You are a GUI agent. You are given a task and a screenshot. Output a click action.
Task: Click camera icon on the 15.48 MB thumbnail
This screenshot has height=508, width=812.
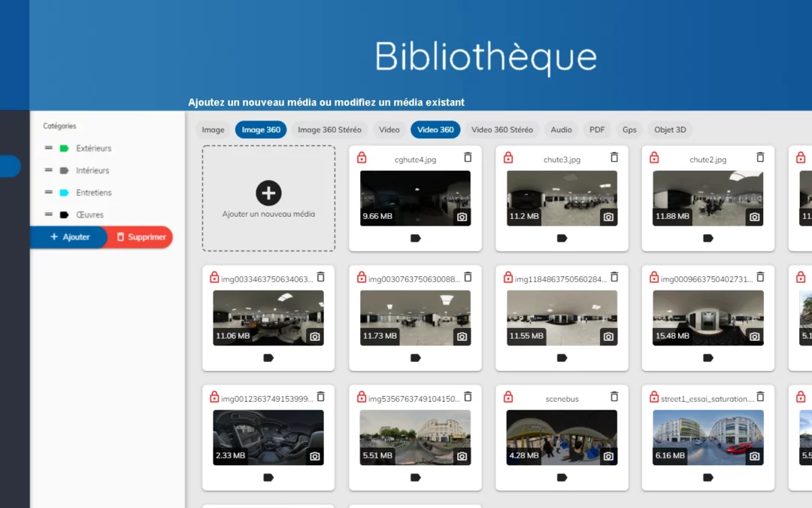(755, 337)
